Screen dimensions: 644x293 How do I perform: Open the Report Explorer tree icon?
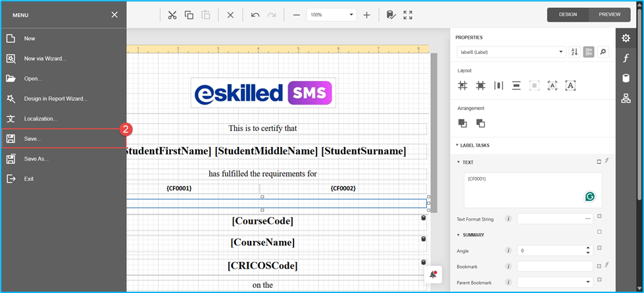point(626,99)
